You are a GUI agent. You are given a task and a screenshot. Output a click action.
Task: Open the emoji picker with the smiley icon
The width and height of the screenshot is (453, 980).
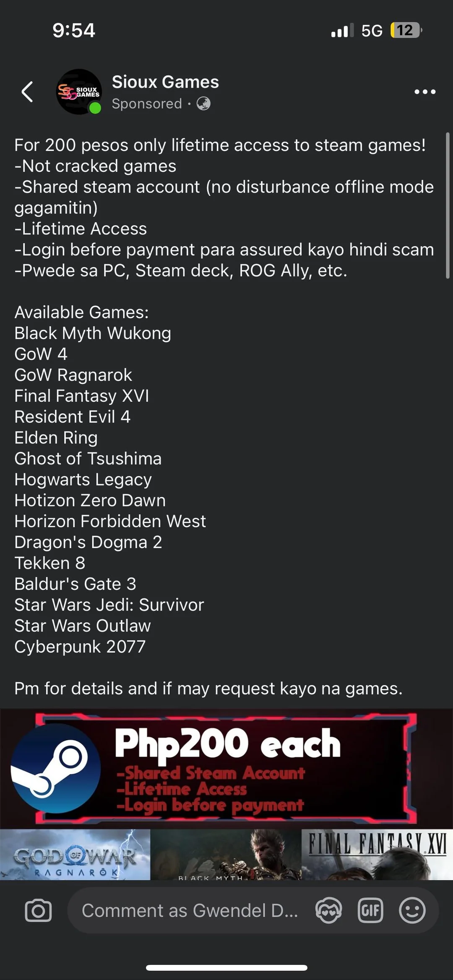[413, 910]
